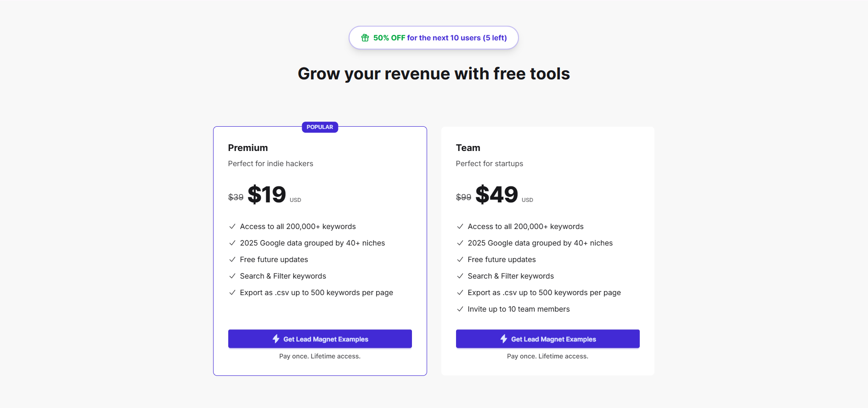This screenshot has height=408, width=868.
Task: Click the checkmark beside 'Invite up to 10 team members'
Action: [460, 309]
